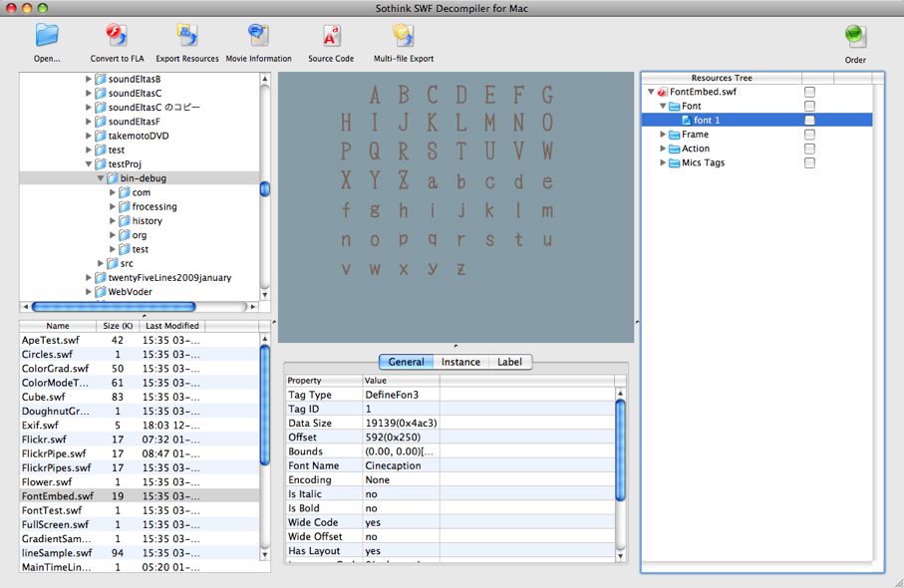
Task: Click the green Order icon
Action: coord(855,36)
